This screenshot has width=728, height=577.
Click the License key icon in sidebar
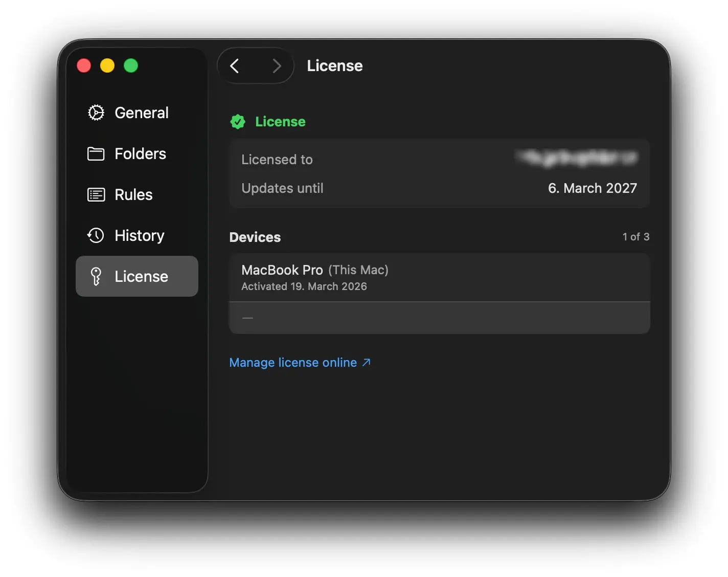(96, 276)
